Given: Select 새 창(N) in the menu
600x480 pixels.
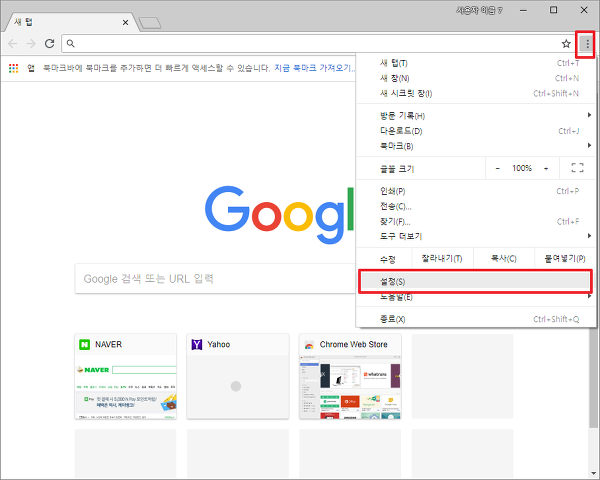Looking at the screenshot, I should [476, 78].
